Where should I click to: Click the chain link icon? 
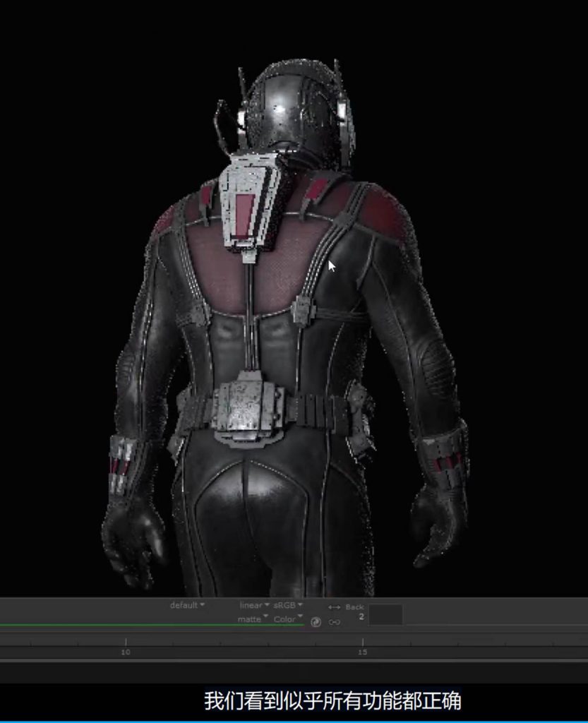click(x=335, y=622)
